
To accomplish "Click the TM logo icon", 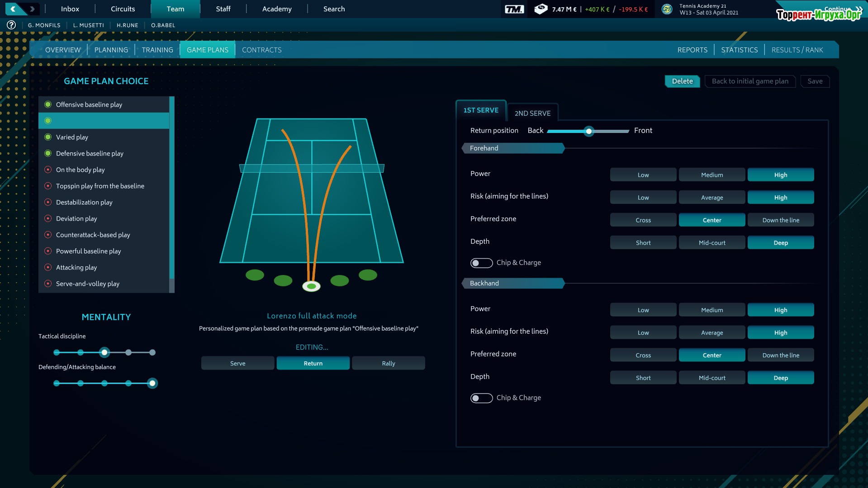I will coord(514,9).
